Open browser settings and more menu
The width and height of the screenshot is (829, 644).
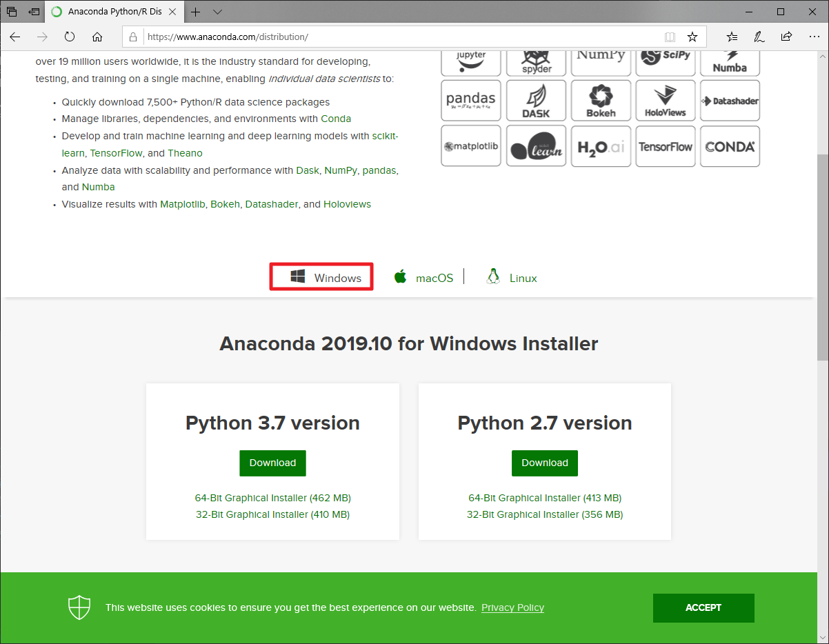click(x=814, y=37)
